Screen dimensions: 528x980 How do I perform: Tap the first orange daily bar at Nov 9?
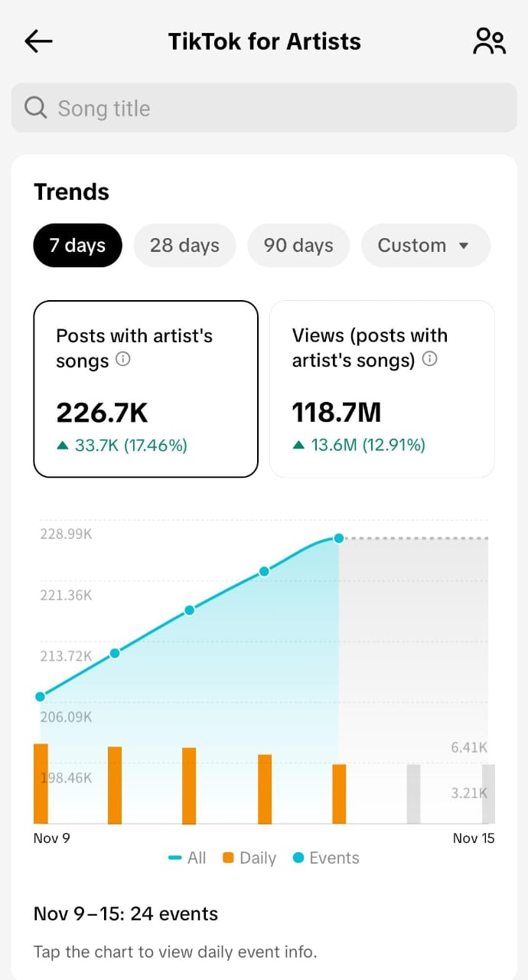point(41,783)
